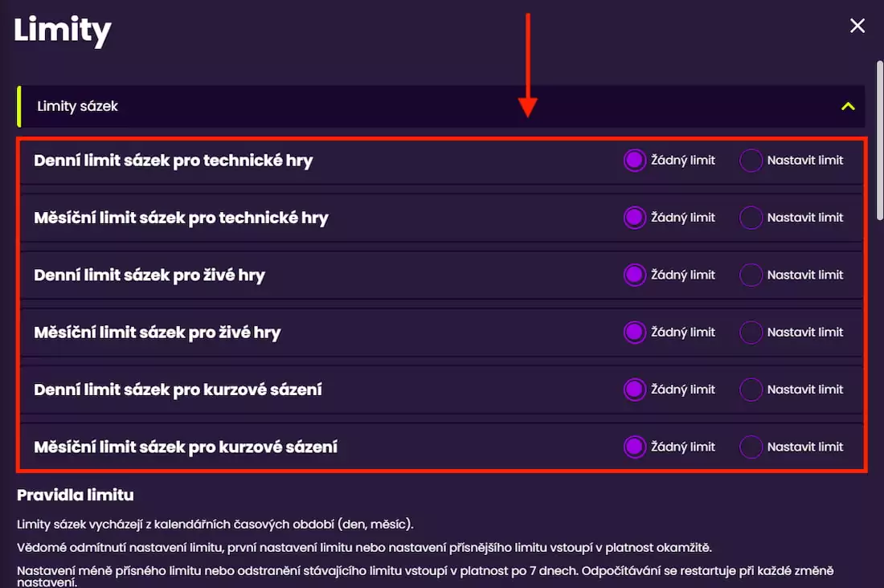Viewport: 884px width, 588px height.
Task: Select Žádný limit for daily živé hry
Action: point(635,275)
